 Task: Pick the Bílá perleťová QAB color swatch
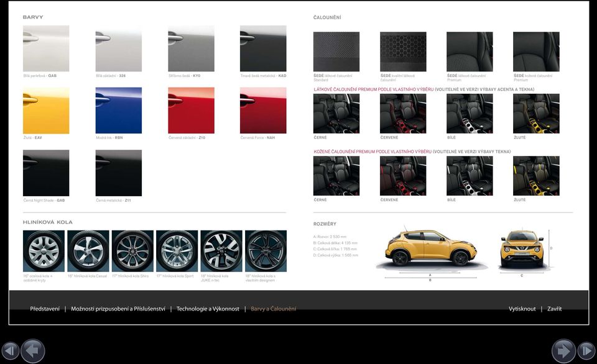pos(46,48)
